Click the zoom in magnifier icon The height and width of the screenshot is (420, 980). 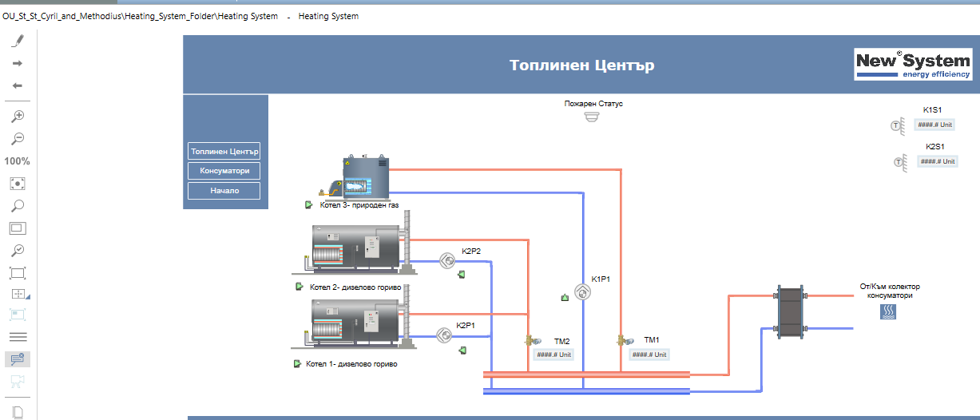coord(18,116)
